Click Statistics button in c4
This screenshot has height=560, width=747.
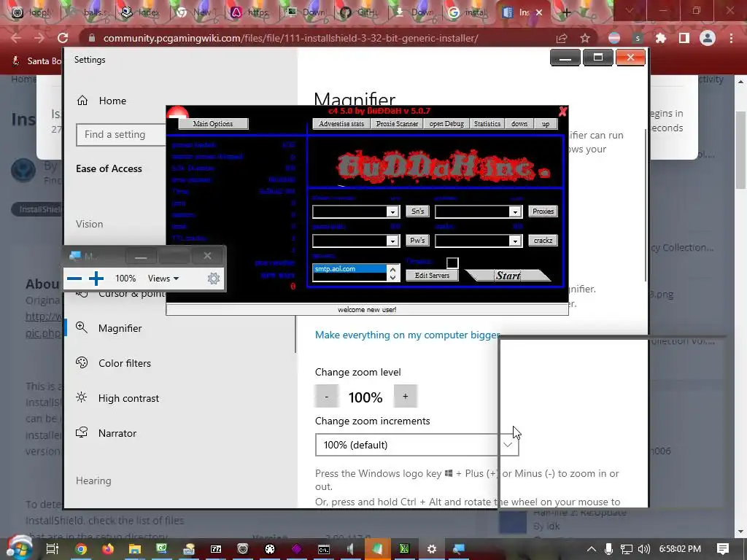(487, 124)
